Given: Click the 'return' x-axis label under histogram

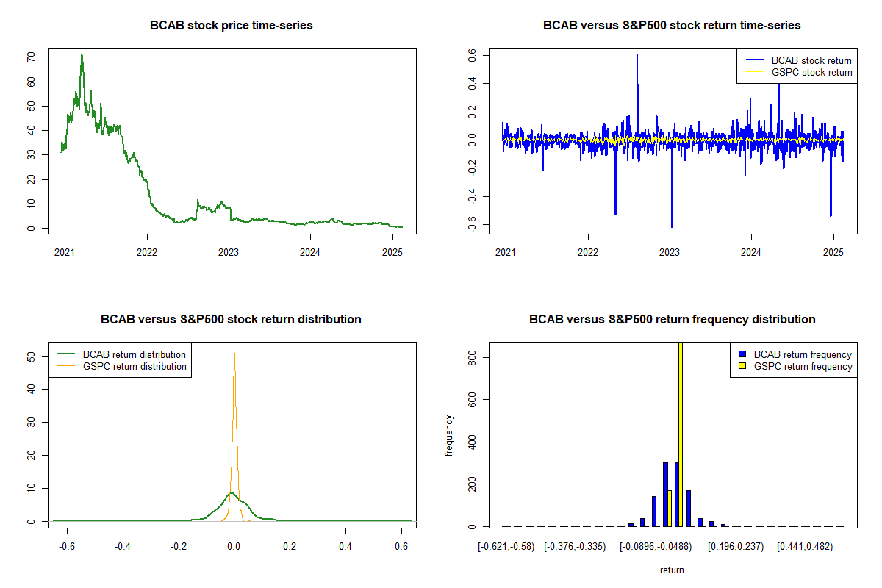Looking at the screenshot, I should click(x=672, y=570).
